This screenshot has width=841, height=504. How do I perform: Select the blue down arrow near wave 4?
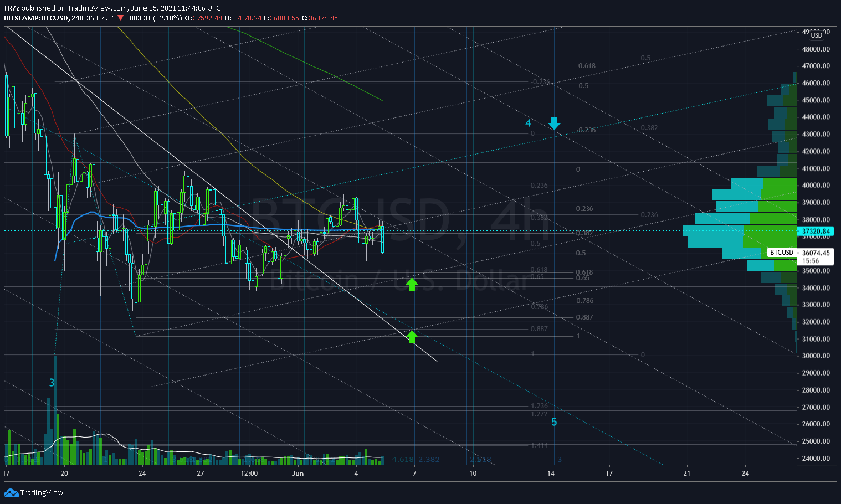554,123
